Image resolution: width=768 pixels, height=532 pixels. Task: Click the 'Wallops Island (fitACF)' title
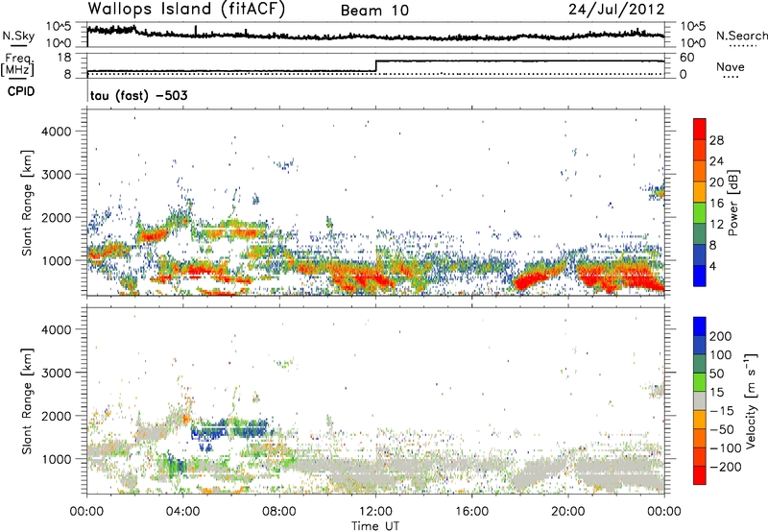click(x=186, y=9)
